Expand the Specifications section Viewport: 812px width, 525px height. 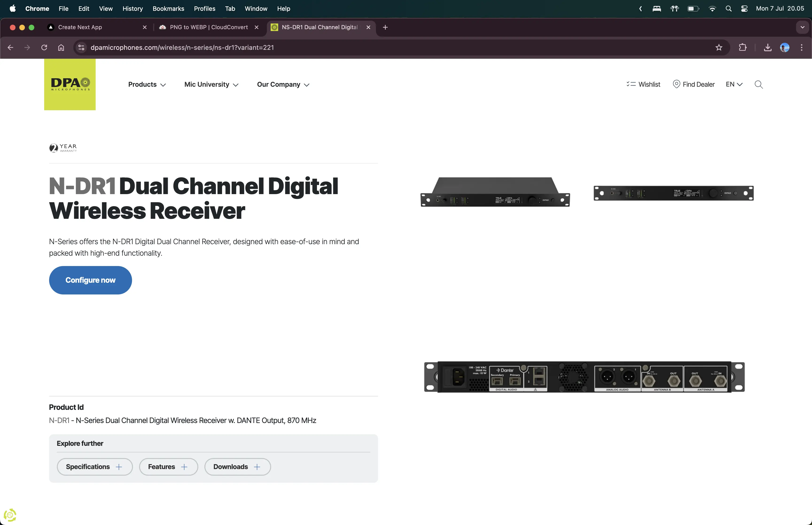94,467
